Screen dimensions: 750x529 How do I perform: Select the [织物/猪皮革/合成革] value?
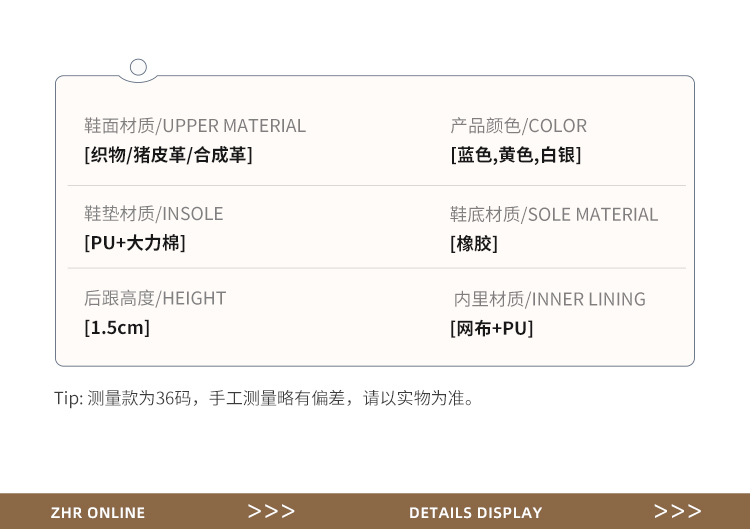[x=168, y=155]
